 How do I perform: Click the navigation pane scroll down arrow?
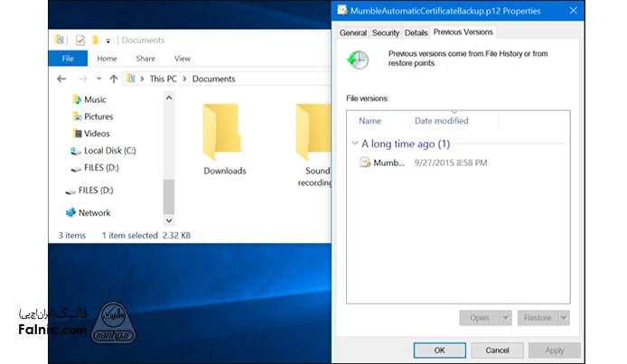coord(169,219)
